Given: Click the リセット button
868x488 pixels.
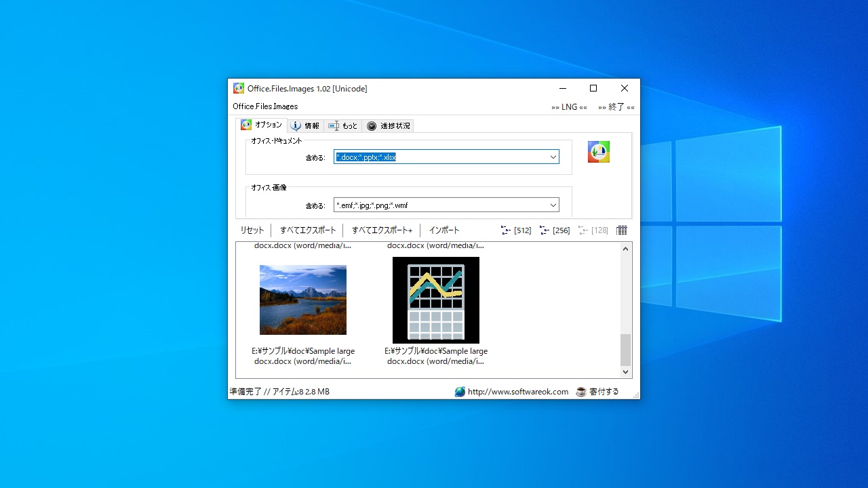Looking at the screenshot, I should coord(252,230).
